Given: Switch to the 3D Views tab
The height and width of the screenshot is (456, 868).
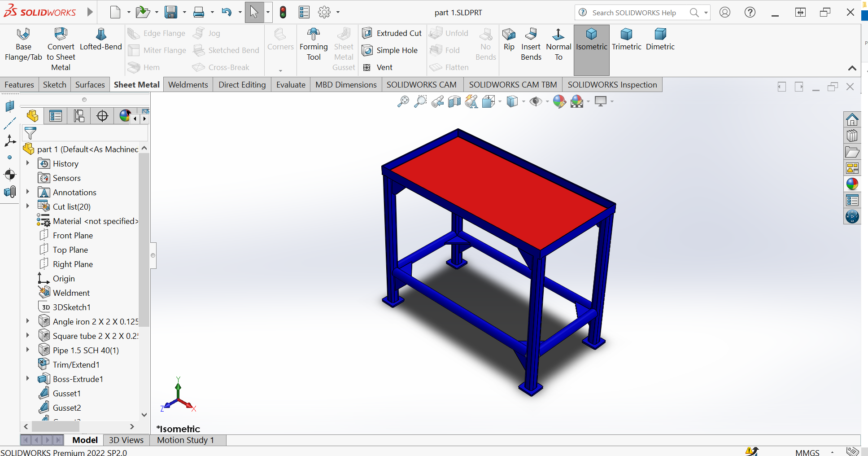Looking at the screenshot, I should click(x=126, y=440).
